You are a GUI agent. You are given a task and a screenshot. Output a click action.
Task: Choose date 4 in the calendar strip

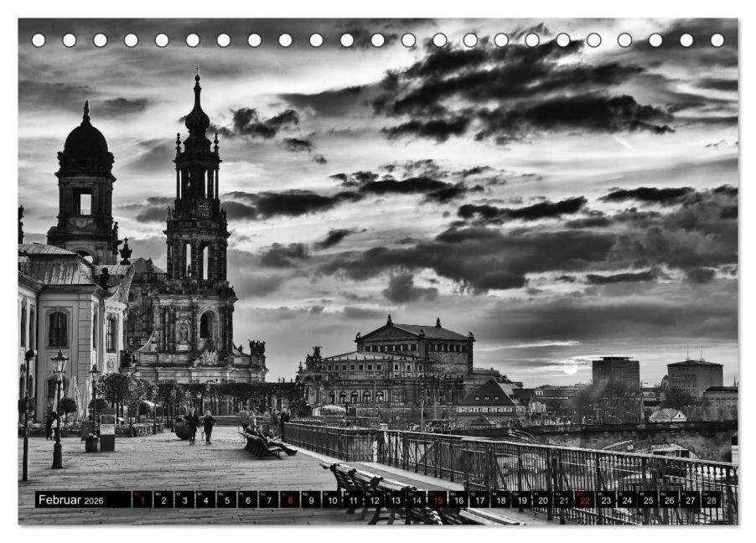pyautogui.click(x=205, y=499)
